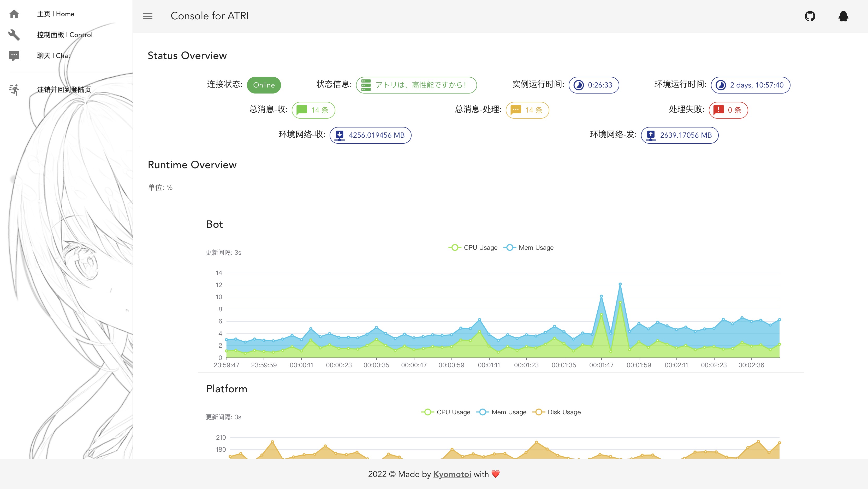The width and height of the screenshot is (868, 489).
Task: Click the Control wrench icon
Action: point(14,35)
